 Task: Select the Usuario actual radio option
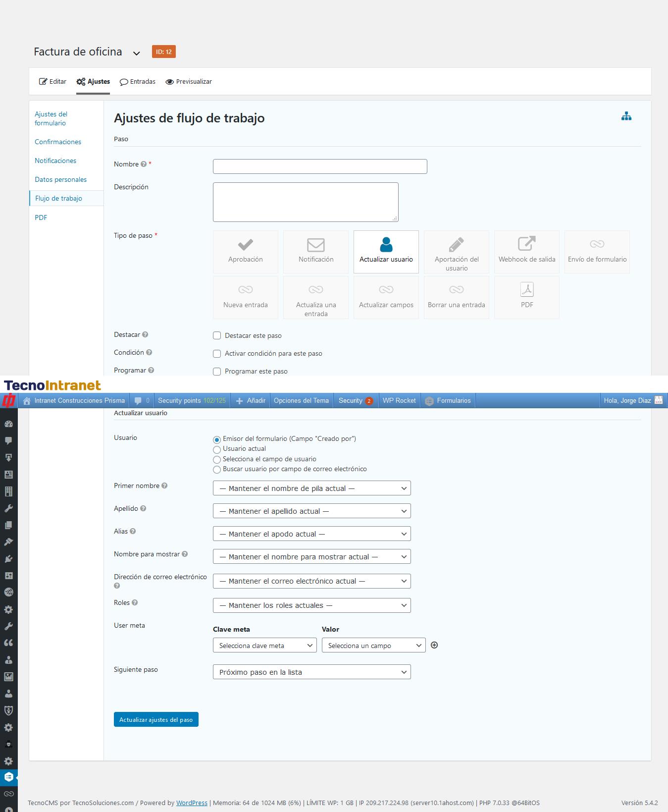[x=217, y=449]
